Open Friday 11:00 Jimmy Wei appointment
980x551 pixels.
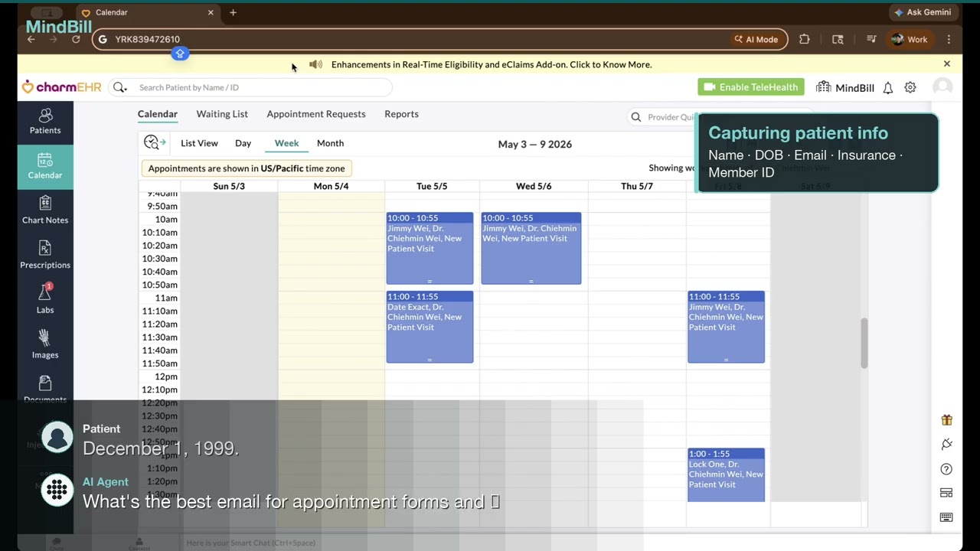726,328
